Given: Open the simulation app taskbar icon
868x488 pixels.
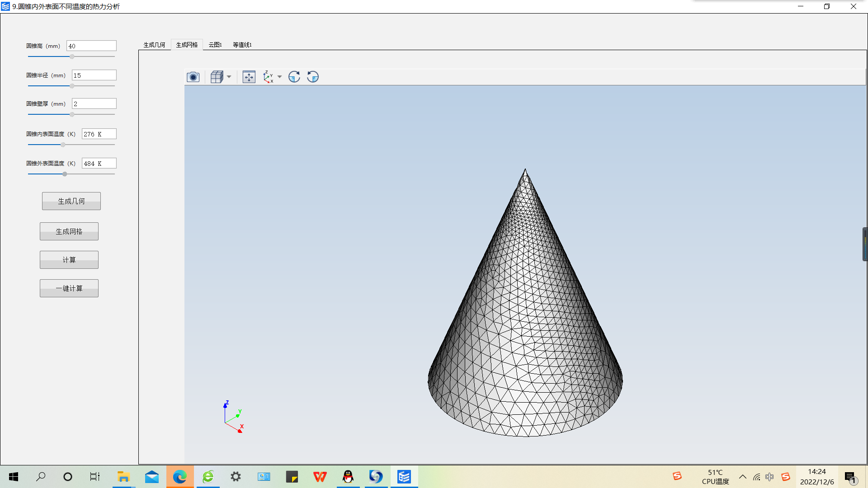Looking at the screenshot, I should (x=404, y=477).
